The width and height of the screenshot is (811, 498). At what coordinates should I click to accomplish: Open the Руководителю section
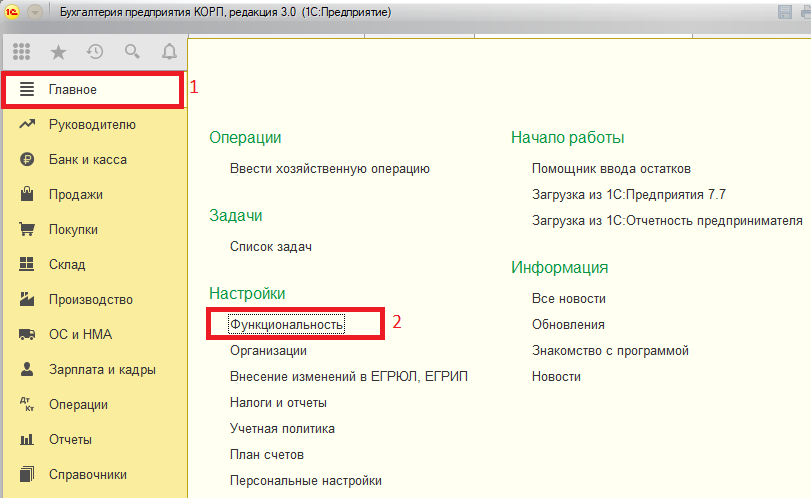click(x=94, y=125)
